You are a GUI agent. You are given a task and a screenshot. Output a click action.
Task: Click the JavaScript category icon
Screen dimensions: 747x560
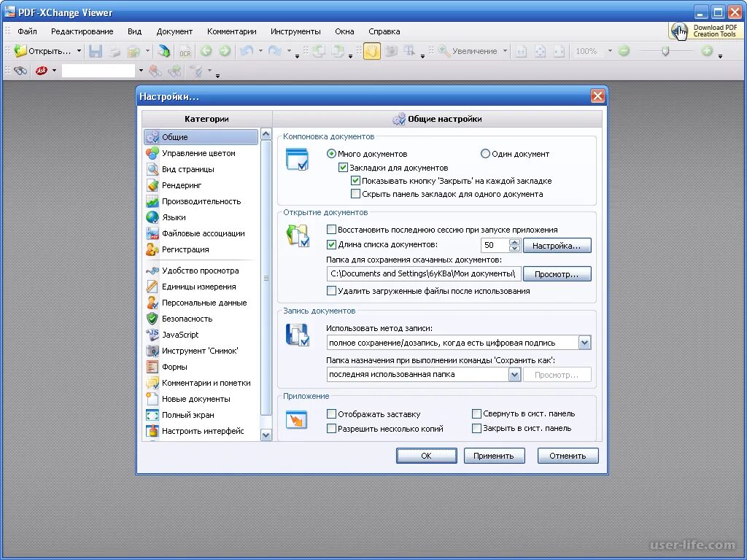(152, 335)
